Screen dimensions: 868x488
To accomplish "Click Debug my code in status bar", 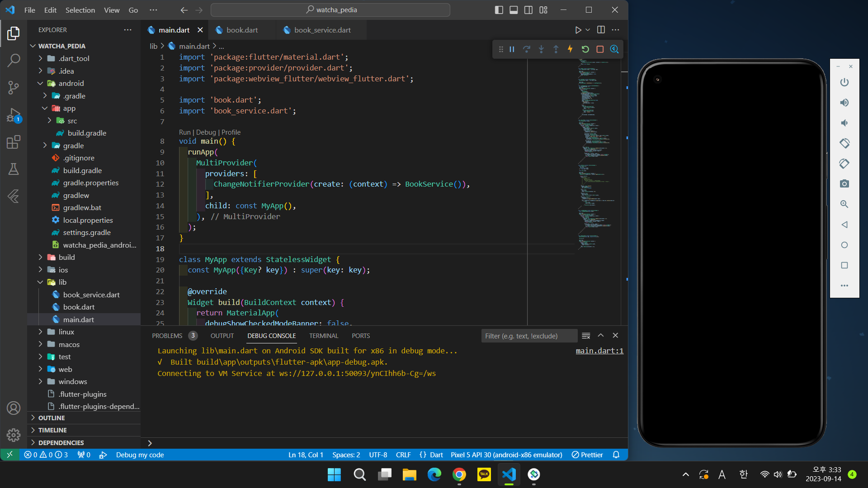I will (140, 455).
